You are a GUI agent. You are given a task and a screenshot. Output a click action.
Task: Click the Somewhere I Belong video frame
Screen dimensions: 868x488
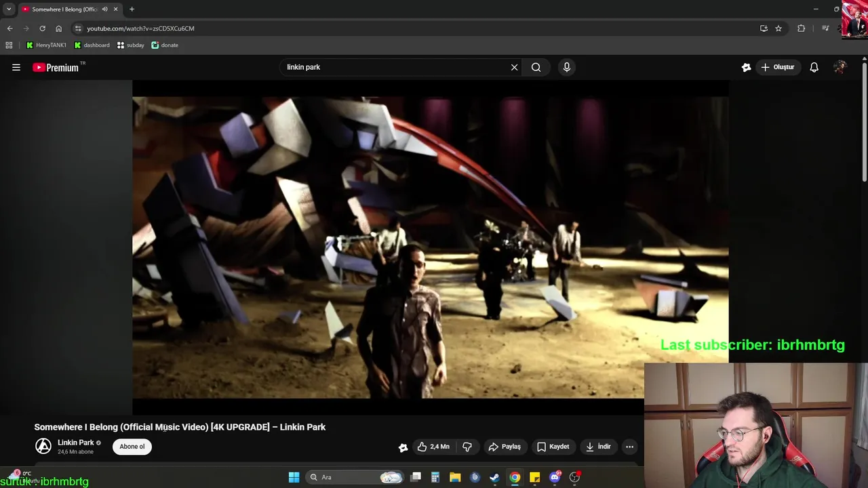[431, 247]
